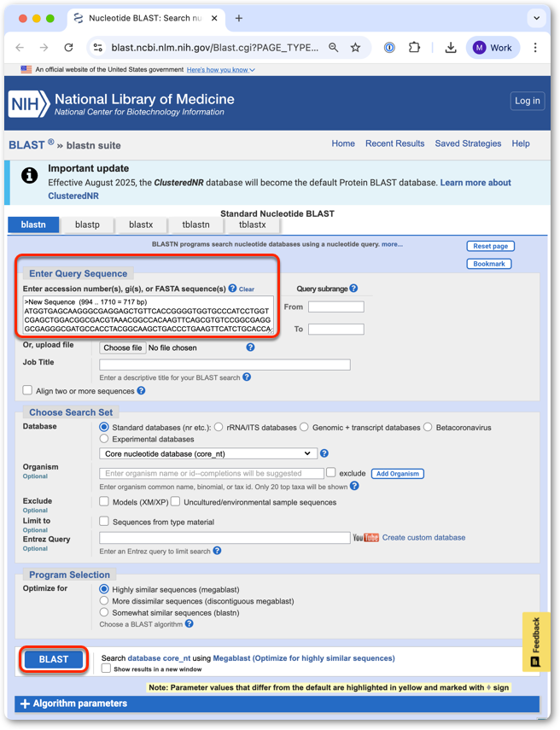Click the zoom magnifier icon in address bar
Screen dimensions: 560x730
pyautogui.click(x=333, y=48)
